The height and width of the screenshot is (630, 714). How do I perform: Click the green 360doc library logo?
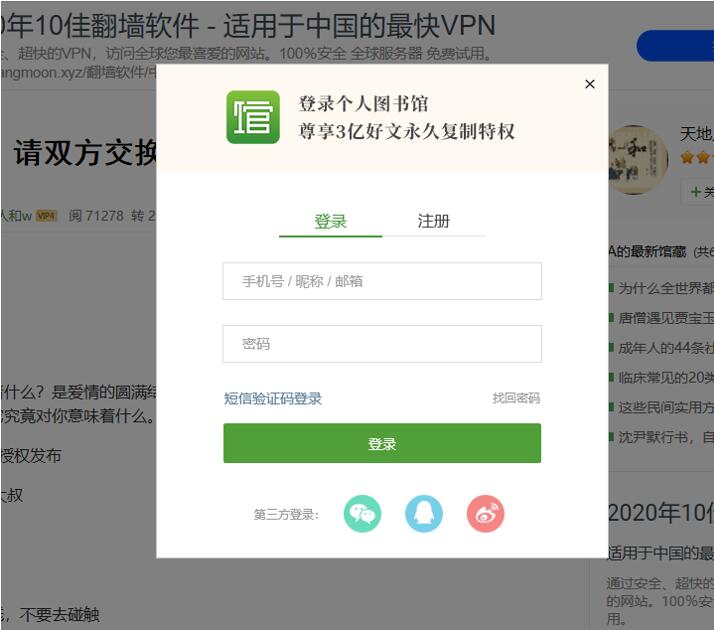pos(253,117)
